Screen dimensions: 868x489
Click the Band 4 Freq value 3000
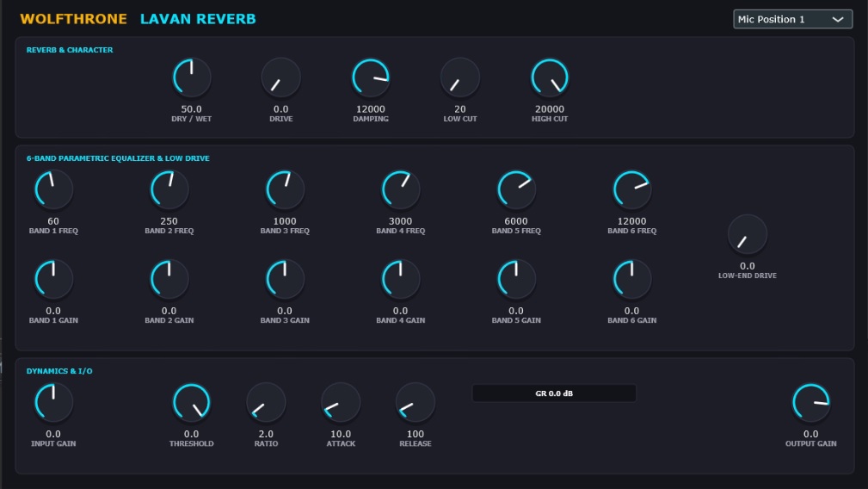pyautogui.click(x=400, y=221)
